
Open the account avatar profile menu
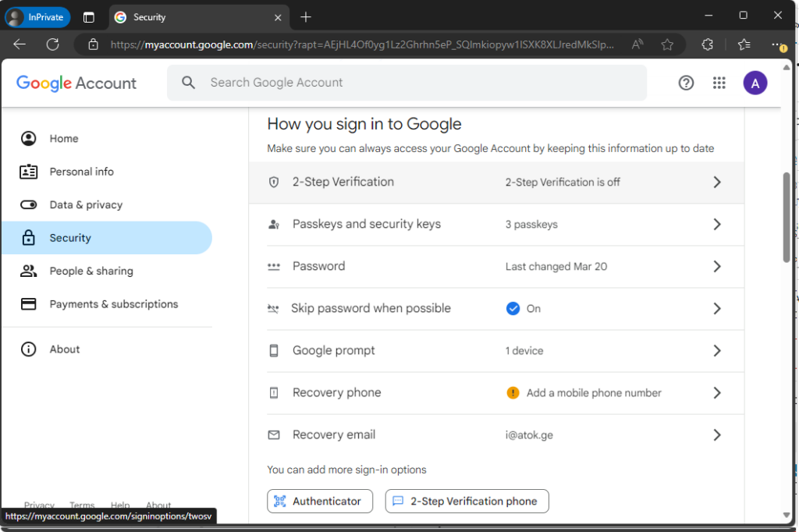click(x=755, y=83)
